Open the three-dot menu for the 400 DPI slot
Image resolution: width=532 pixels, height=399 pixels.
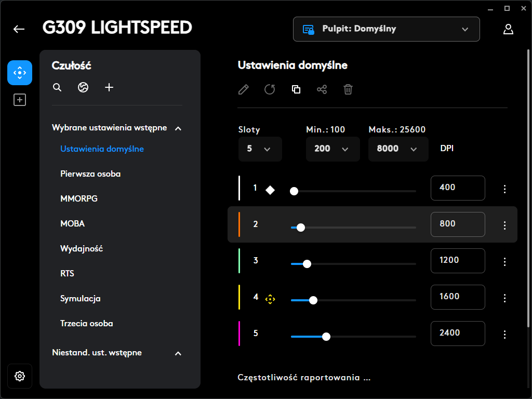(x=504, y=189)
